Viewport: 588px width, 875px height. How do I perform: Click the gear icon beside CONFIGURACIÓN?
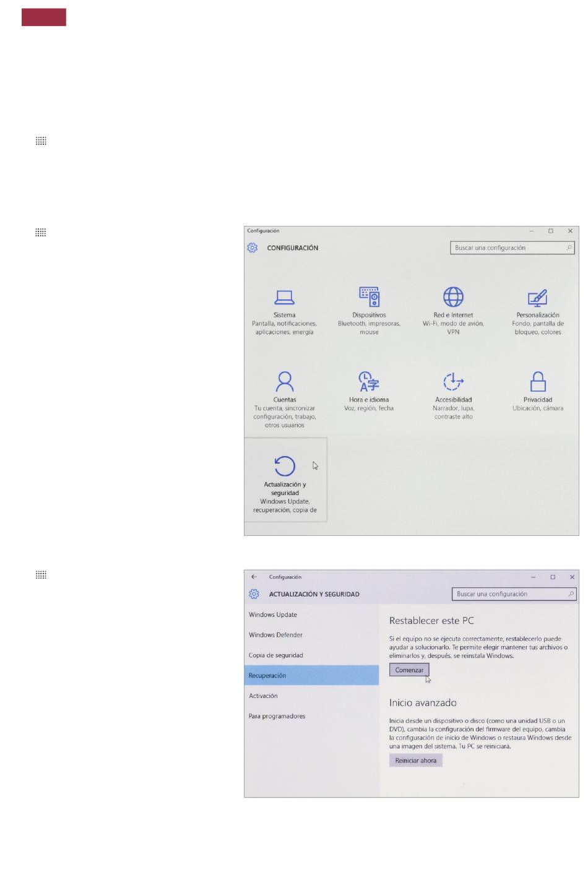click(x=253, y=248)
